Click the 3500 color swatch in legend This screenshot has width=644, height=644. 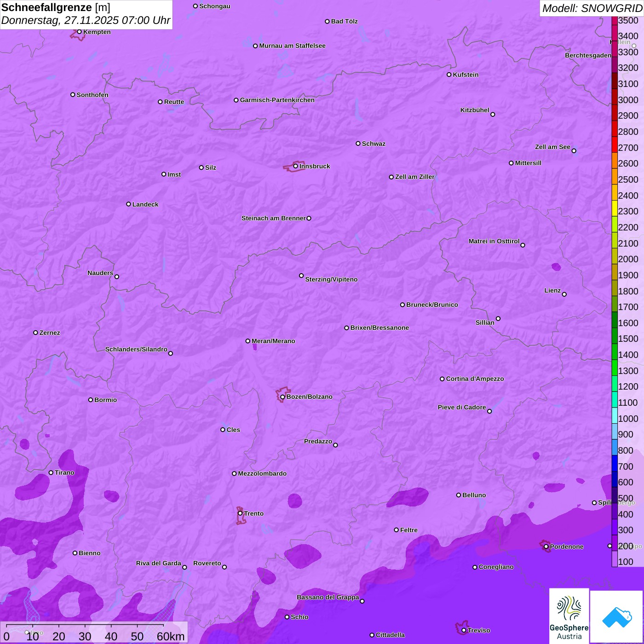pos(615,20)
